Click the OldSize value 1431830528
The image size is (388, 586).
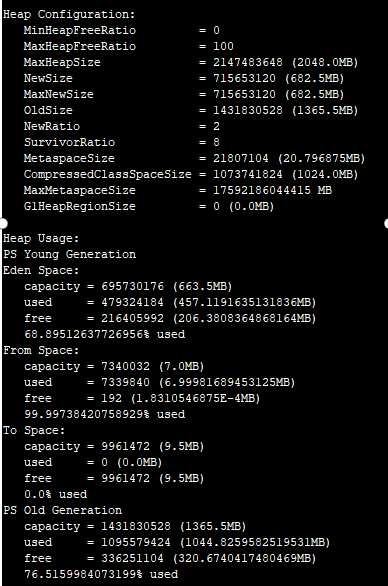click(x=248, y=110)
